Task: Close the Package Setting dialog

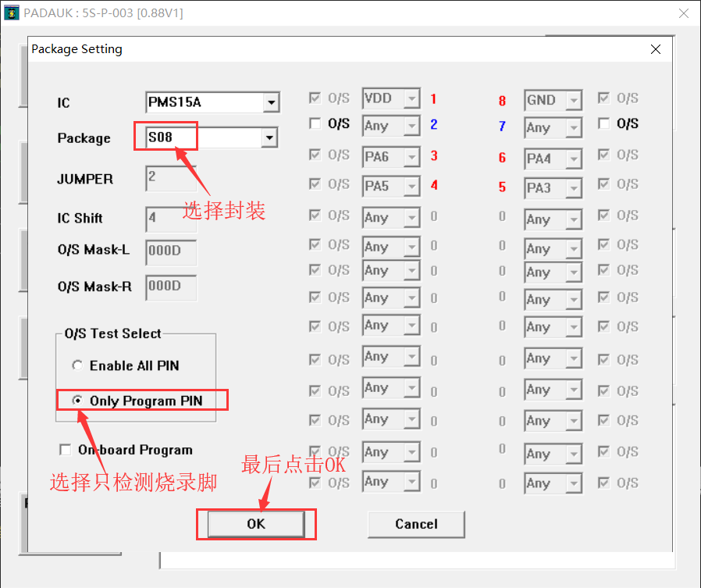Action: [655, 49]
